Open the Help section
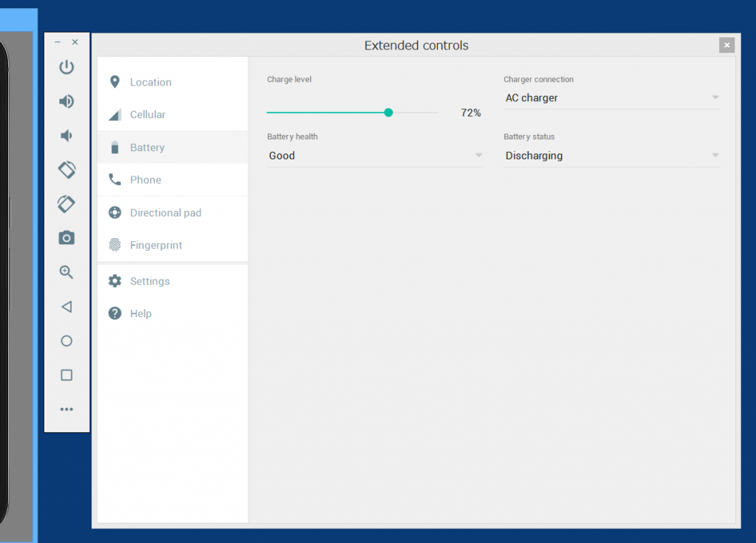The width and height of the screenshot is (756, 543). click(140, 313)
